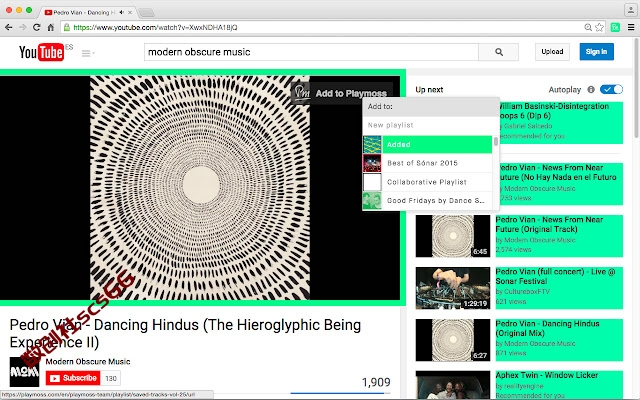Click the Up next heading
Screen dimensions: 640x400
pyautogui.click(x=429, y=90)
